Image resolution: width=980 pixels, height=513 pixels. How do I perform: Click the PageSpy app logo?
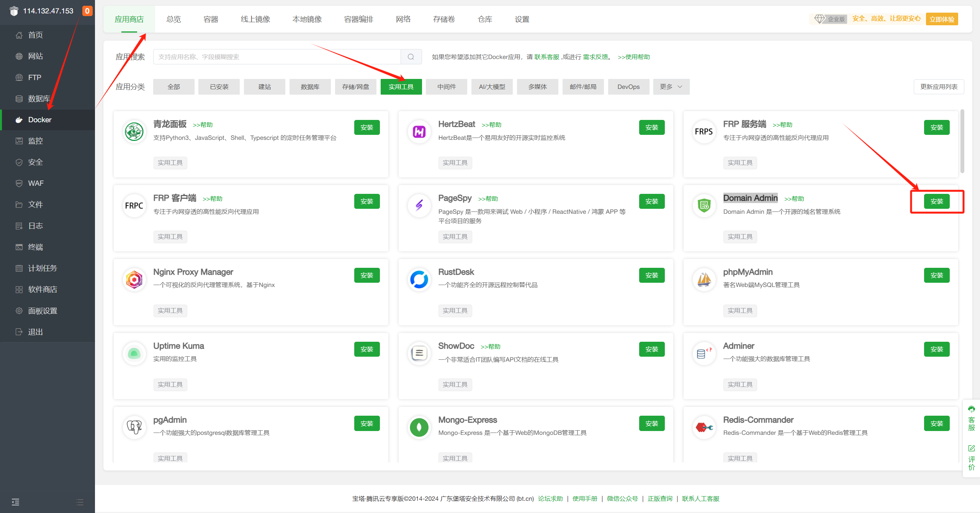[x=419, y=206]
